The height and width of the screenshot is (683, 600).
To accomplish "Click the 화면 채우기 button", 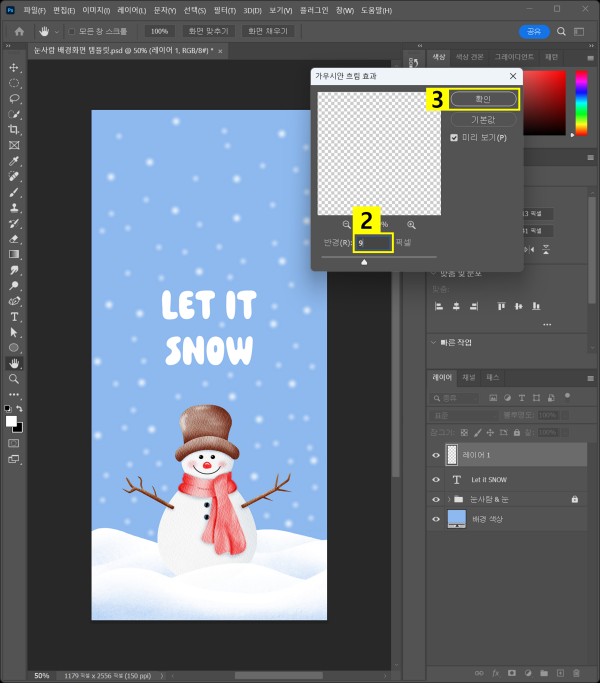I will tap(268, 31).
